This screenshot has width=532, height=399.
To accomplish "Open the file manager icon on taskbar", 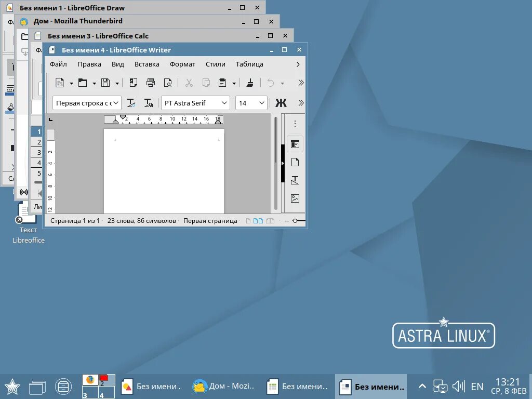I will tap(63, 387).
